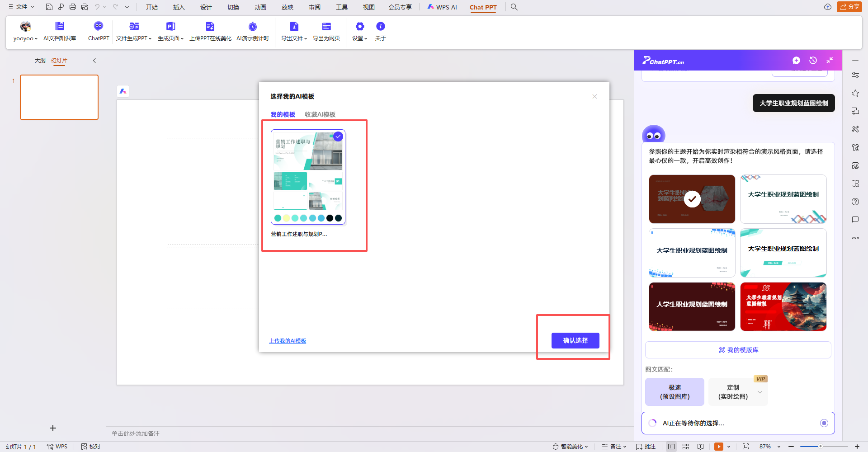Toggle the checked 营销工作述职 template selection

tap(338, 137)
